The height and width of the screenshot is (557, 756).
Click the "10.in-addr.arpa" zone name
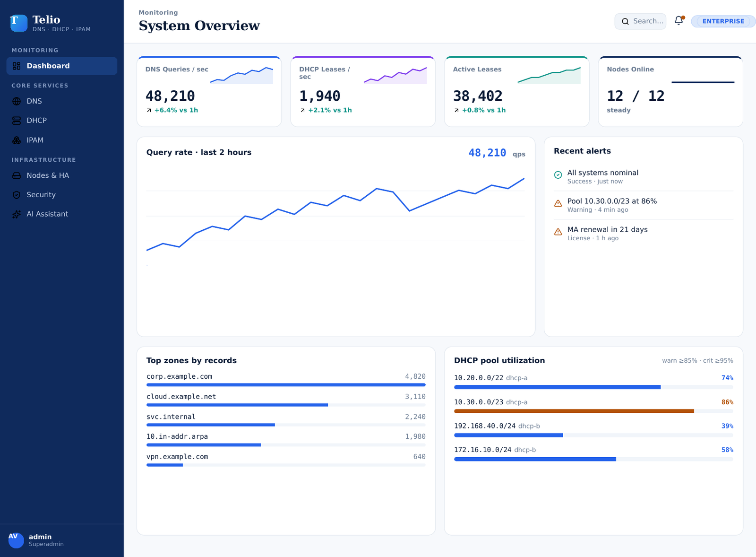[177, 436]
